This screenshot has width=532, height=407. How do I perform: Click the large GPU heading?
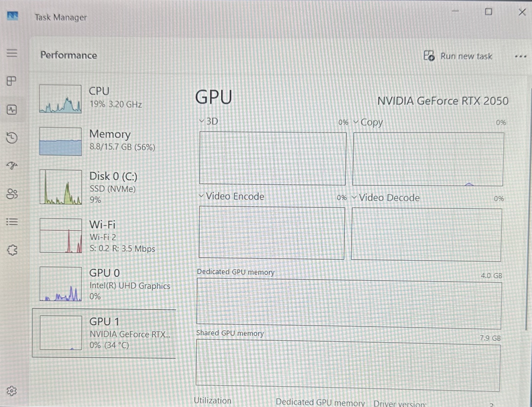pos(214,97)
